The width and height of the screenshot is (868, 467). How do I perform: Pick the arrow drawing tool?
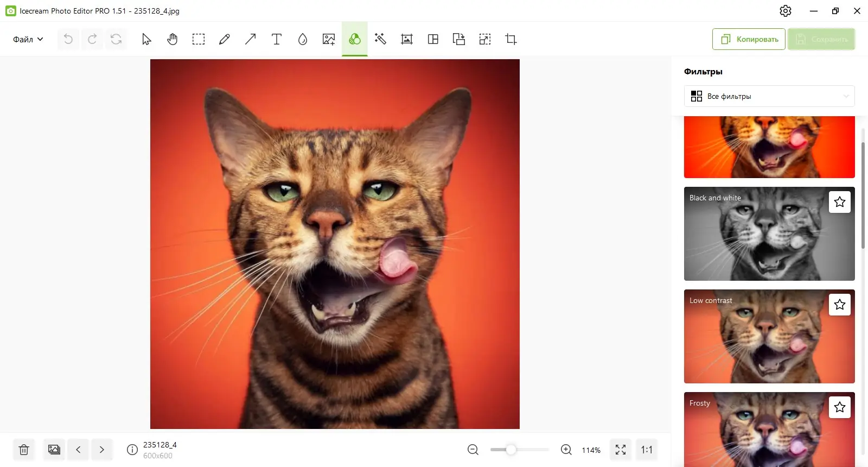pyautogui.click(x=250, y=39)
